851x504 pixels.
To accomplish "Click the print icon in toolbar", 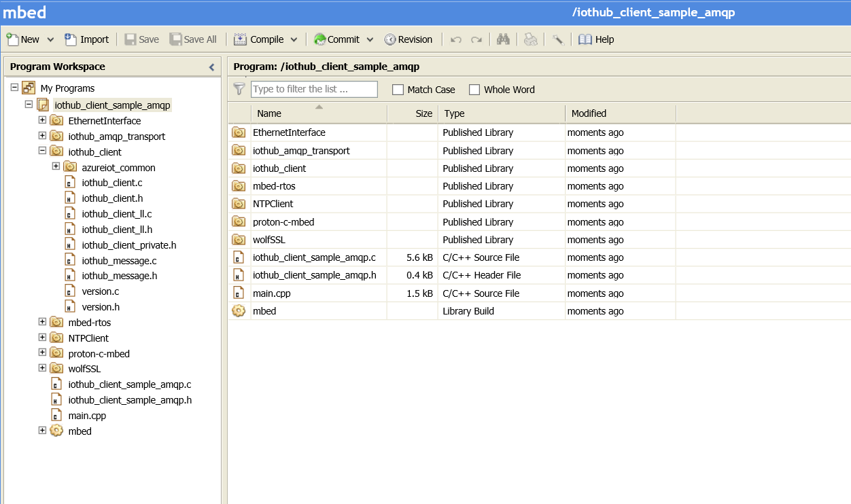I will (x=530, y=39).
